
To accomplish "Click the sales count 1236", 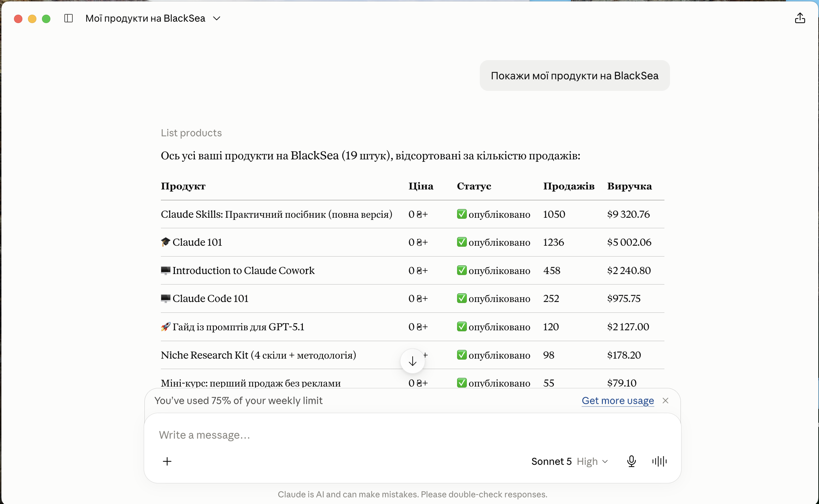I will (x=554, y=242).
